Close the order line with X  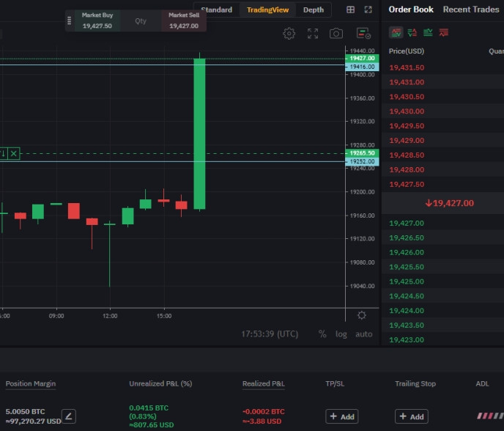(x=14, y=153)
